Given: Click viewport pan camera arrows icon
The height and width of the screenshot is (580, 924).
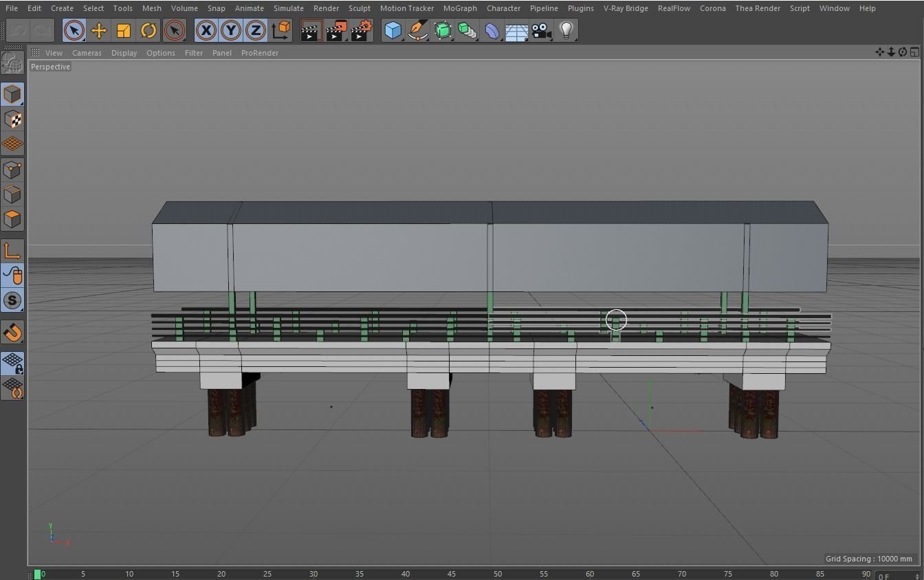Looking at the screenshot, I should tap(879, 52).
